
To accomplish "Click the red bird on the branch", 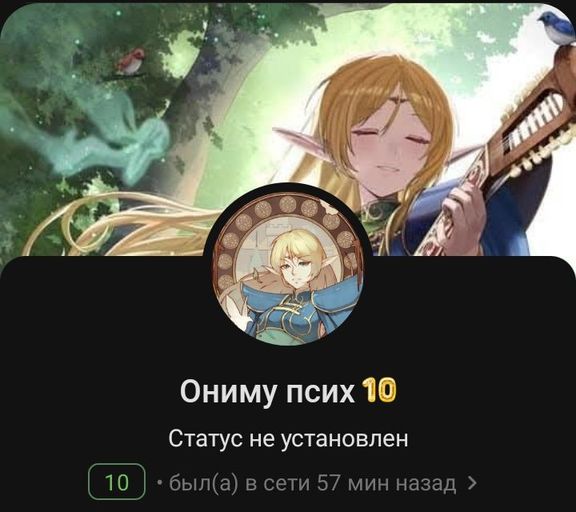I will [x=130, y=61].
